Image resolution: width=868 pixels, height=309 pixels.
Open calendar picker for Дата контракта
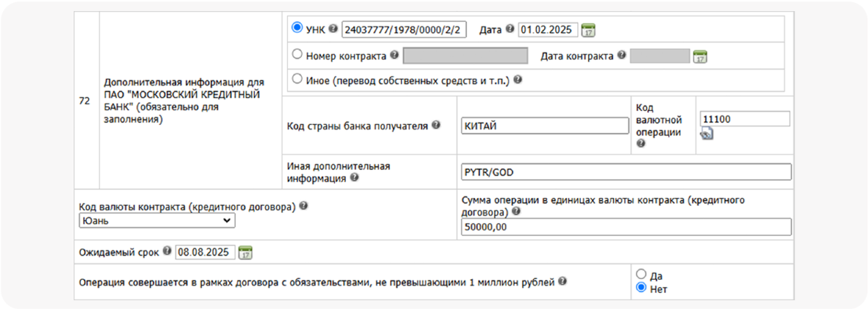(x=700, y=56)
